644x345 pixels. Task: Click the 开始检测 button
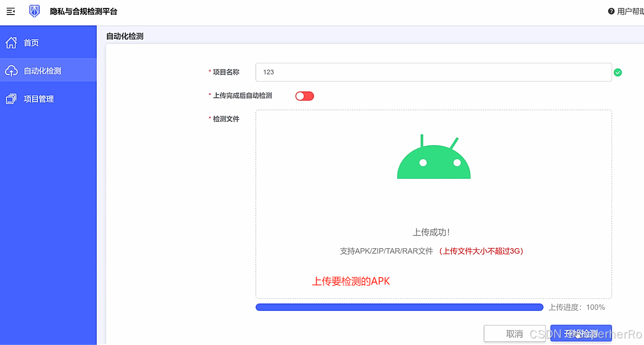(581, 334)
